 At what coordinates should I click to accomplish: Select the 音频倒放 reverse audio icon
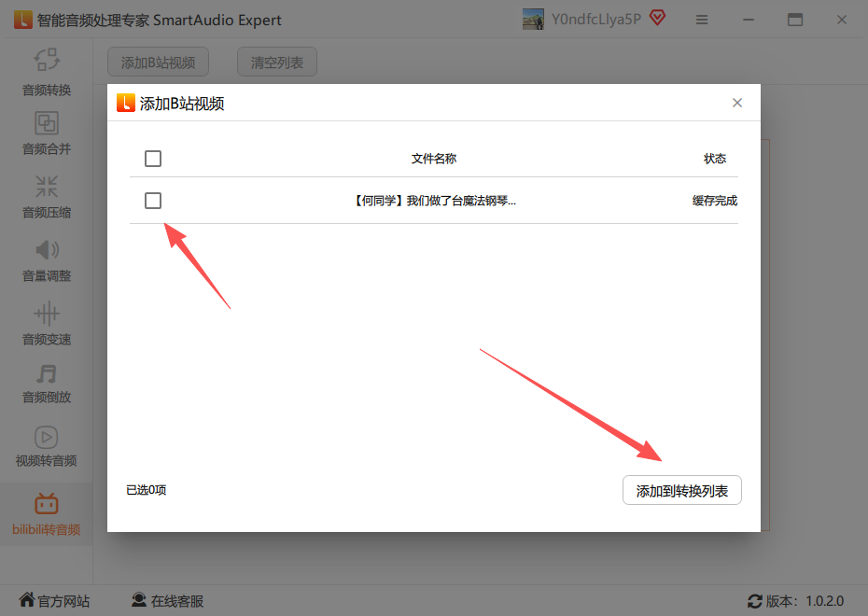point(47,373)
